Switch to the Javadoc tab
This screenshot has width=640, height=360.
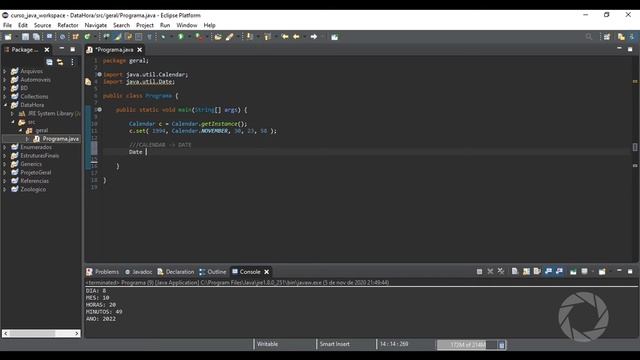coord(138,272)
